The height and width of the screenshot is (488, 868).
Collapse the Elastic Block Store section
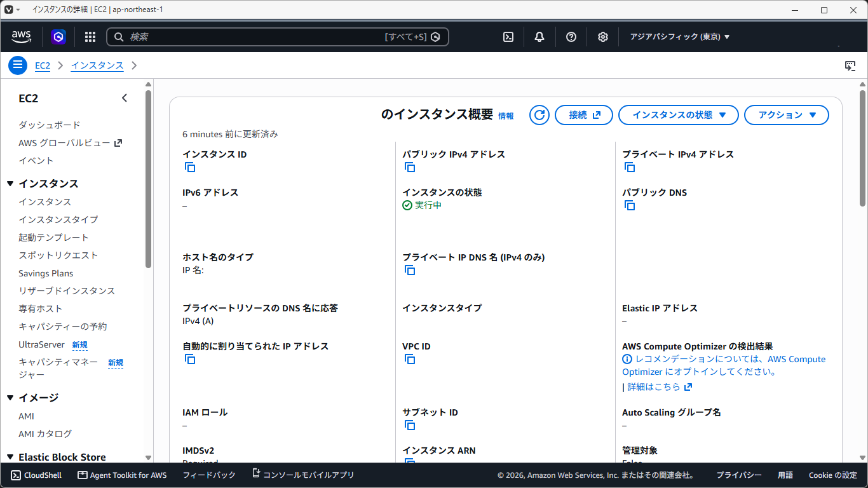[10, 457]
